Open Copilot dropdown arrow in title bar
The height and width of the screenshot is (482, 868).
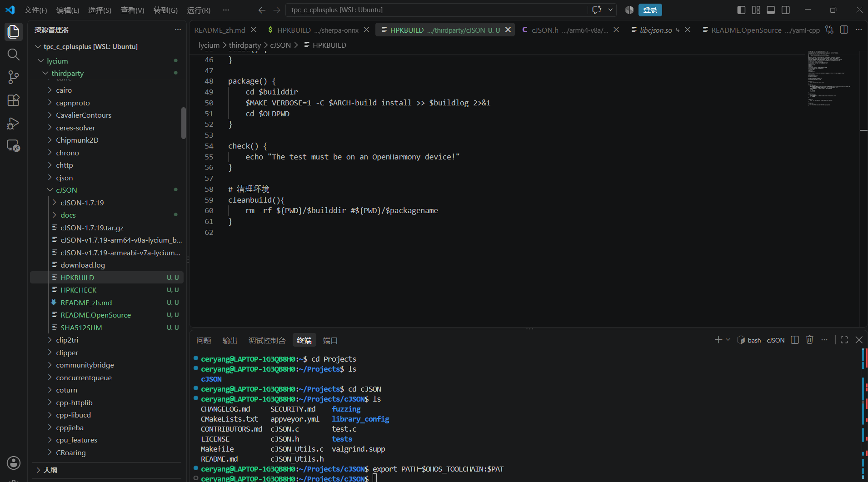[610, 10]
